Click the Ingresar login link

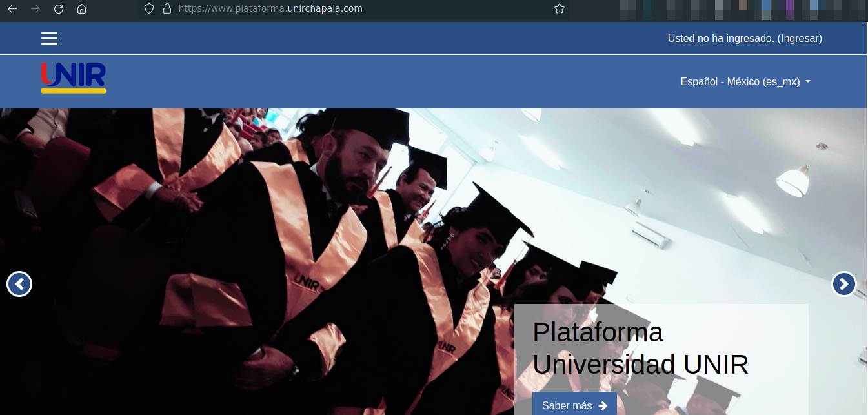tap(800, 39)
